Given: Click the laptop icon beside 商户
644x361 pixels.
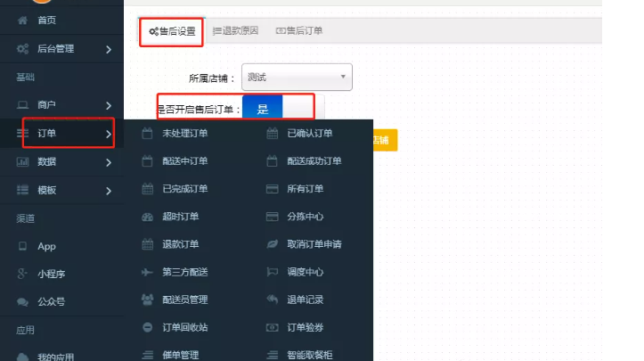Looking at the screenshot, I should click(22, 105).
